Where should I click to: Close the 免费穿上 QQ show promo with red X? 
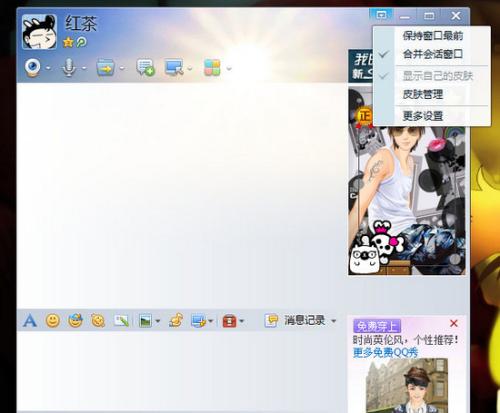[x=454, y=323]
